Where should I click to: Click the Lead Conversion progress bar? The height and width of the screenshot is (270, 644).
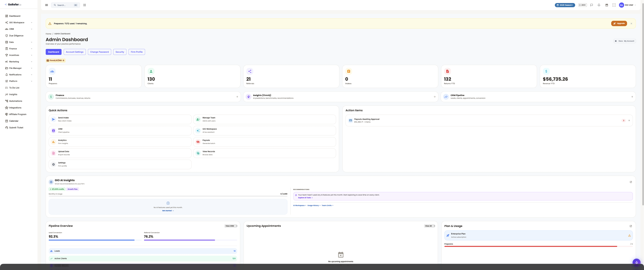point(95,240)
